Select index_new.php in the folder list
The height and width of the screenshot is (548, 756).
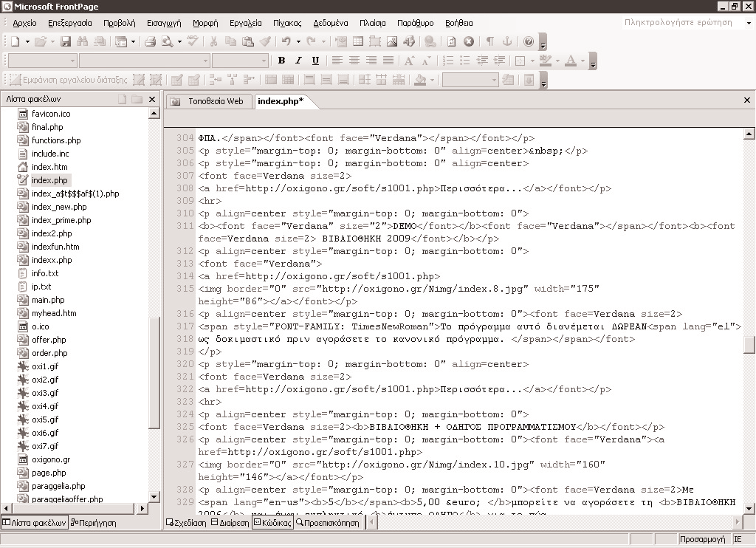[59, 207]
